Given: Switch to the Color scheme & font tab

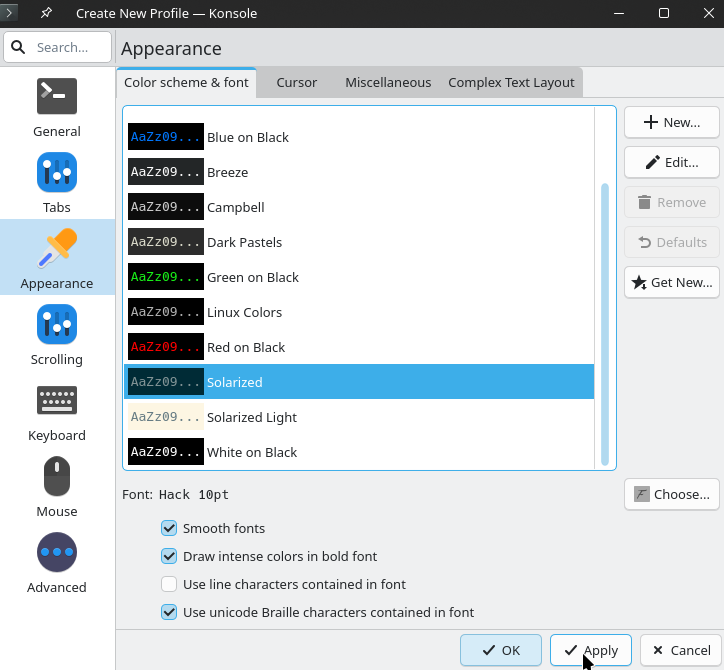Looking at the screenshot, I should click(186, 83).
